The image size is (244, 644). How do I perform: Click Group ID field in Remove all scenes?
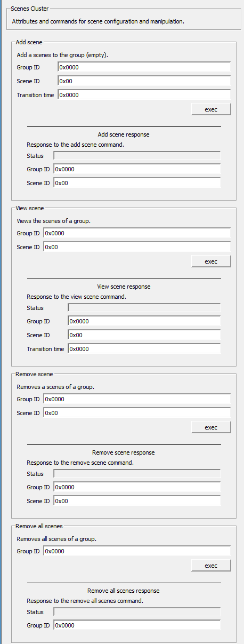[x=137, y=551]
